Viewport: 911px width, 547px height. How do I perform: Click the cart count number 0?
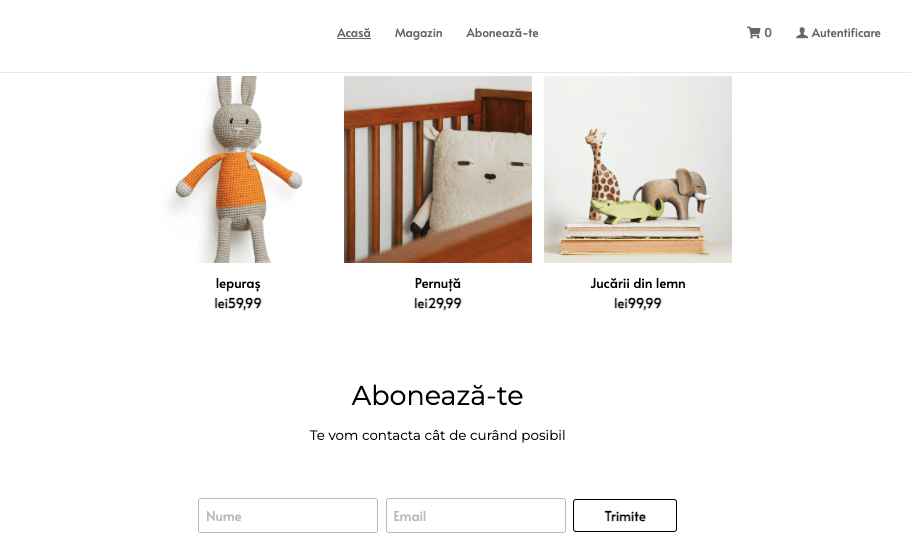click(768, 33)
